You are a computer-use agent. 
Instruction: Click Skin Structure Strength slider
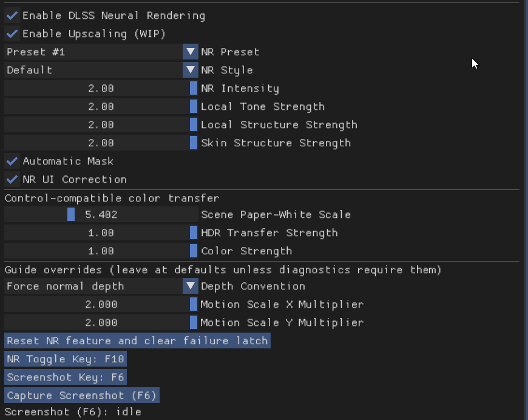[101, 143]
